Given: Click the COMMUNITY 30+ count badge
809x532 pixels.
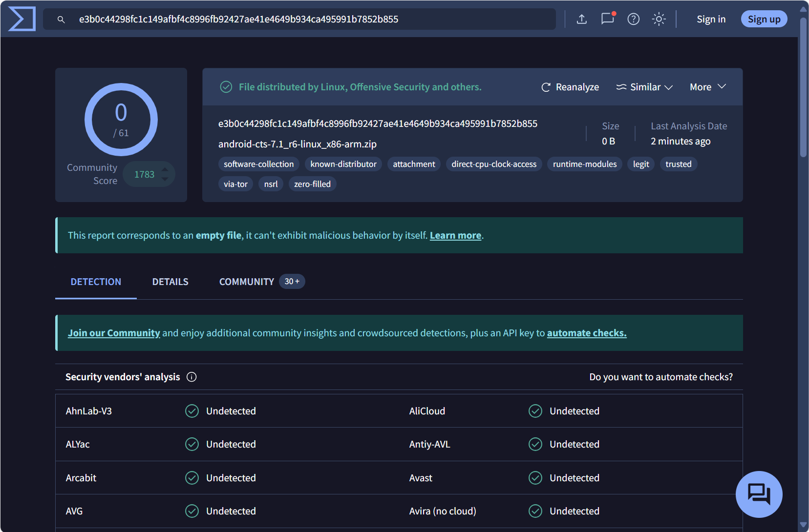Looking at the screenshot, I should [292, 282].
